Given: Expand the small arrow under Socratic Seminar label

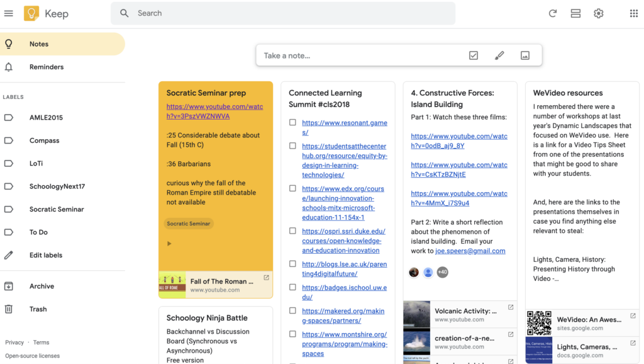Looking at the screenshot, I should pyautogui.click(x=169, y=244).
